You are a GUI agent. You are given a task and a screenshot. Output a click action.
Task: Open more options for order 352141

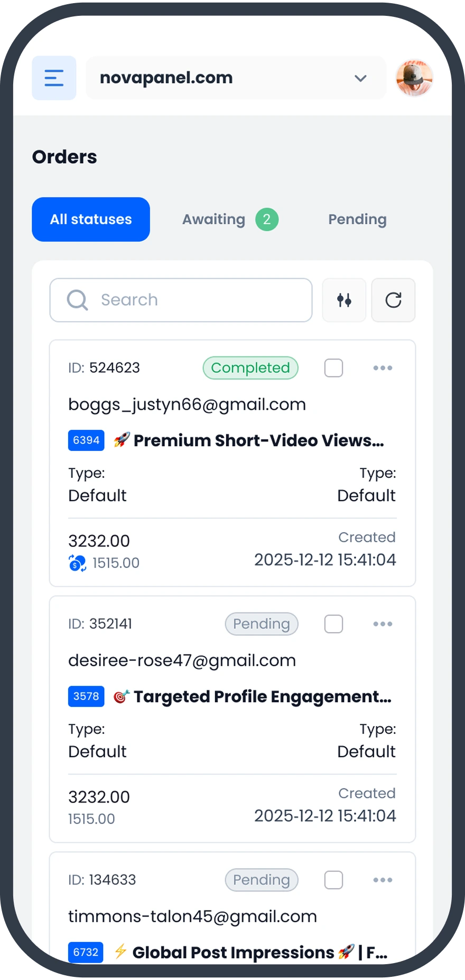383,624
